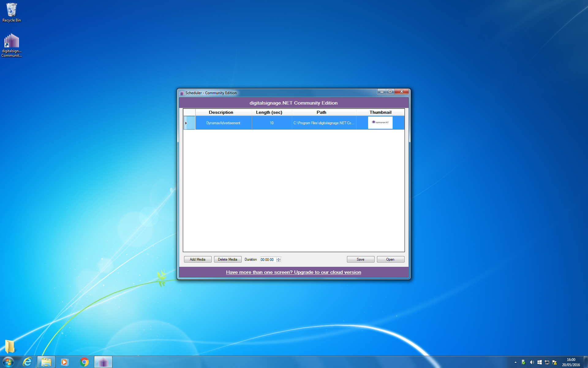Close the Scheduler window
This screenshot has height=368, width=588.
pyautogui.click(x=401, y=92)
